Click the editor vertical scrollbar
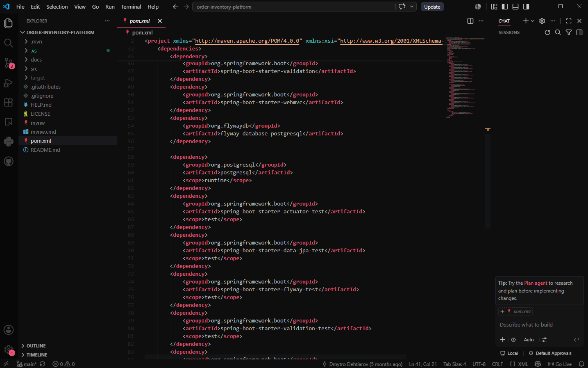This screenshot has width=588, height=368. [488, 181]
